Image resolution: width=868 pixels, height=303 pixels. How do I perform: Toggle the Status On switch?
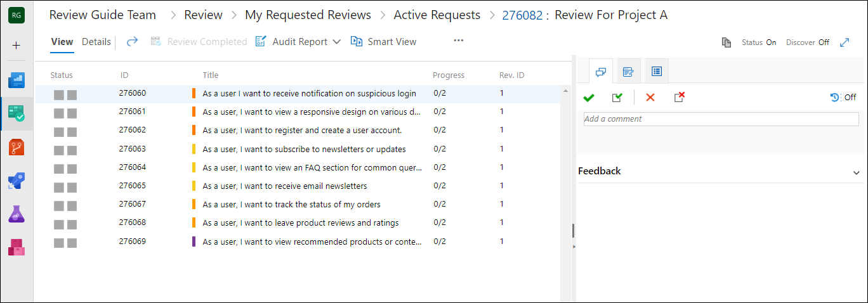tap(759, 42)
